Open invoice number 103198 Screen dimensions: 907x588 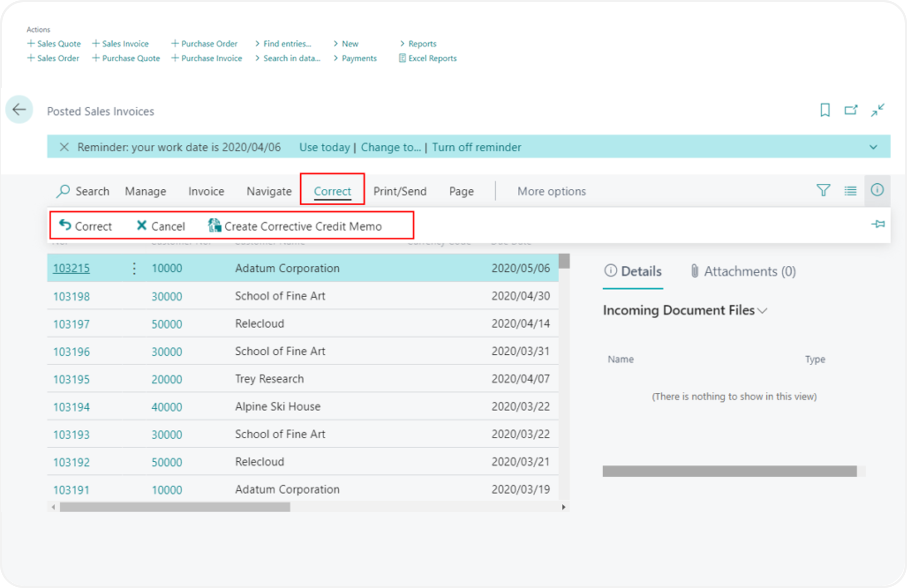click(71, 296)
